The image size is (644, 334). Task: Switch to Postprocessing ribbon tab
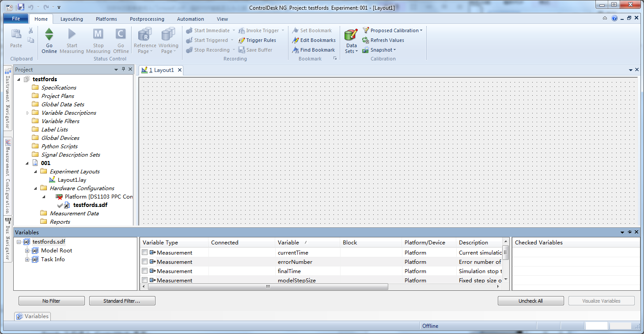[x=147, y=19]
